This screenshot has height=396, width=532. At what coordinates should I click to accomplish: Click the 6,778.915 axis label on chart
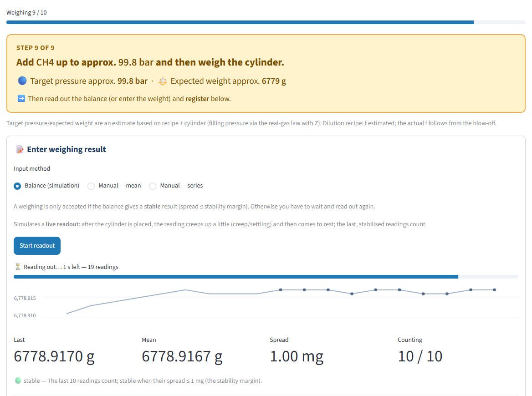[25, 298]
